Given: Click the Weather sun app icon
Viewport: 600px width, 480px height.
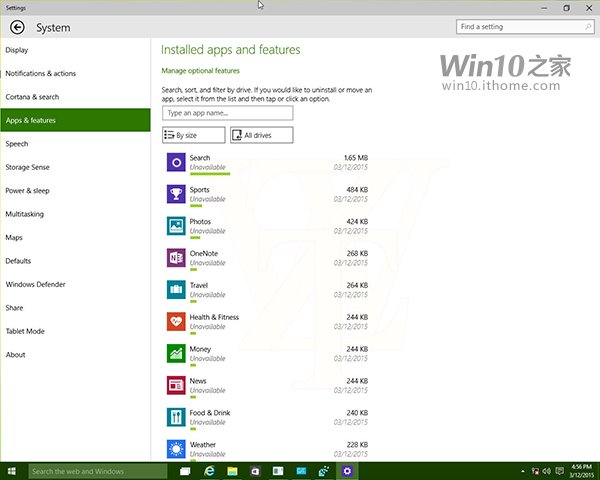Looking at the screenshot, I should 176,449.
